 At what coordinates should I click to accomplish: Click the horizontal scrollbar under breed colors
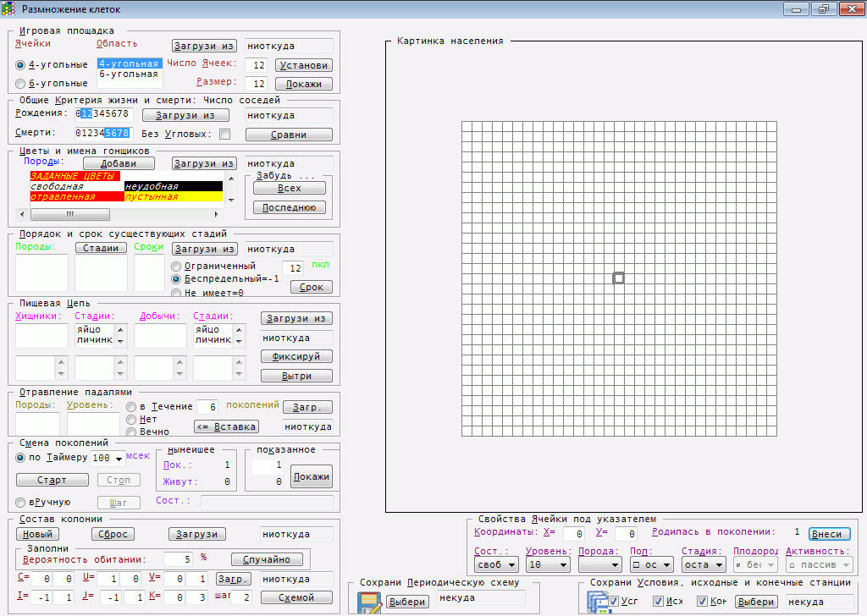pyautogui.click(x=119, y=214)
